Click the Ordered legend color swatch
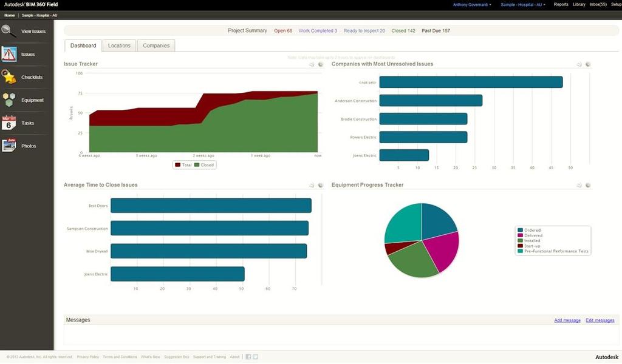The height and width of the screenshot is (364, 622). [x=520, y=230]
